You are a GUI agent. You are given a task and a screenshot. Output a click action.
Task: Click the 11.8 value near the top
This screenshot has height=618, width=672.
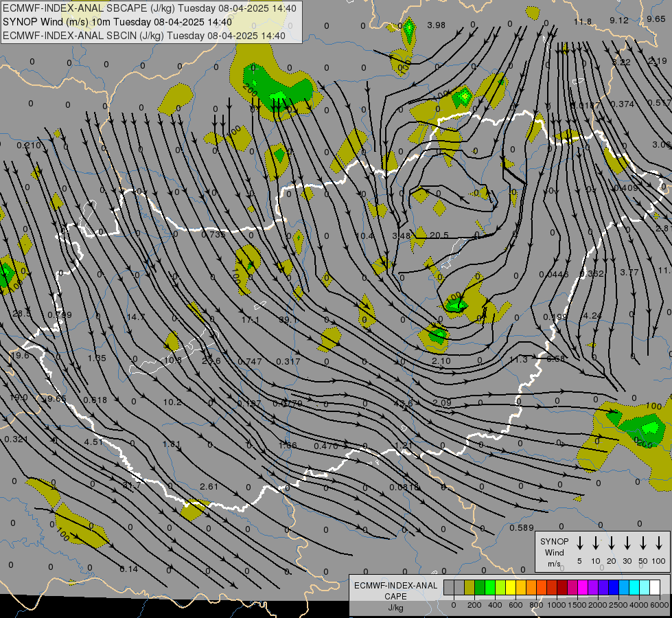point(583,21)
